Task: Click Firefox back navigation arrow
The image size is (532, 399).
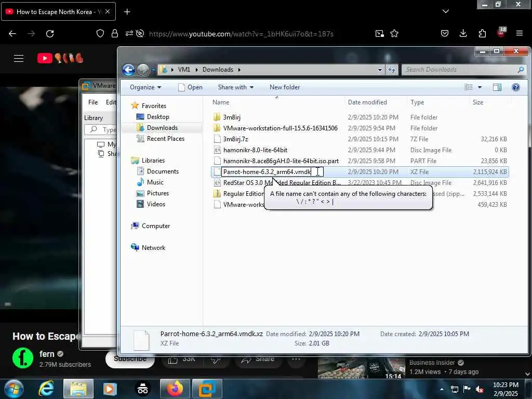Action: pyautogui.click(x=12, y=34)
